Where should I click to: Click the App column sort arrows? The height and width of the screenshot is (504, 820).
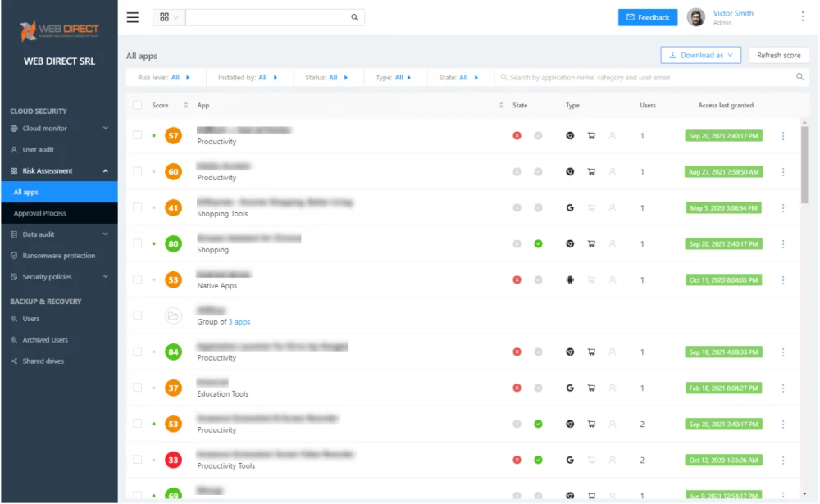tap(501, 105)
